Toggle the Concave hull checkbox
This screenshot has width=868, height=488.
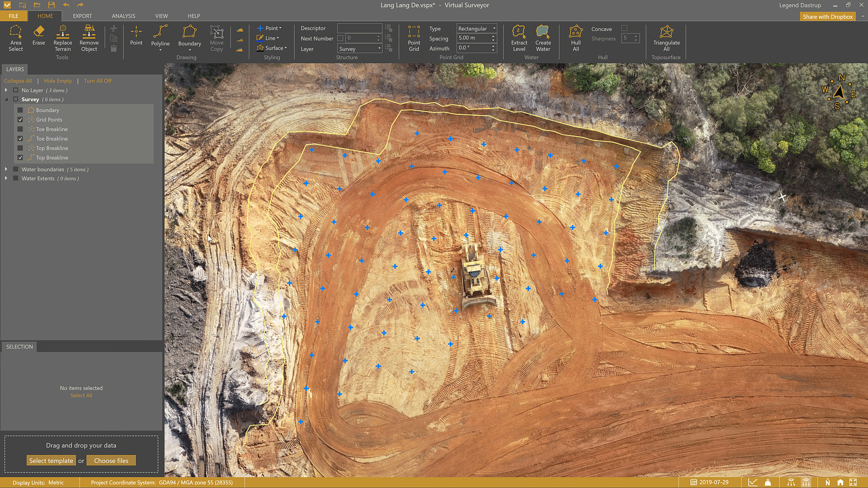point(624,28)
